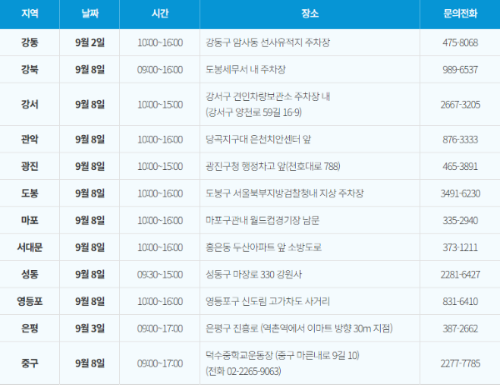The height and width of the screenshot is (386, 500).
Task: Select the 서대문 region cell
Action: [x=30, y=247]
